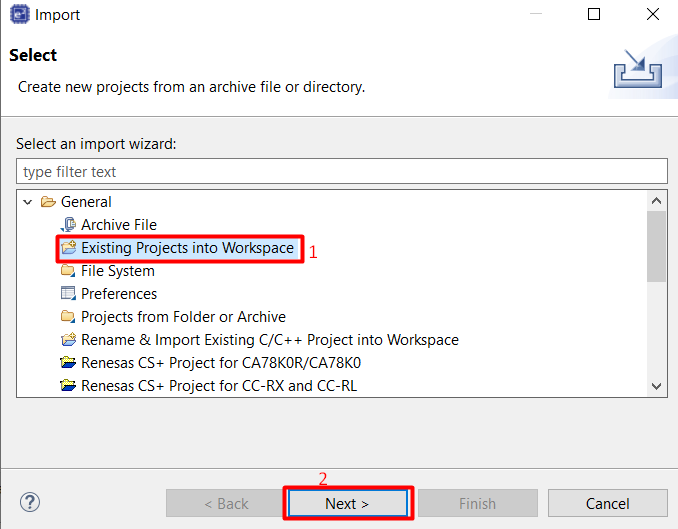Select "Existing Projects into Workspace" entry
The height and width of the screenshot is (529, 678).
(x=187, y=248)
